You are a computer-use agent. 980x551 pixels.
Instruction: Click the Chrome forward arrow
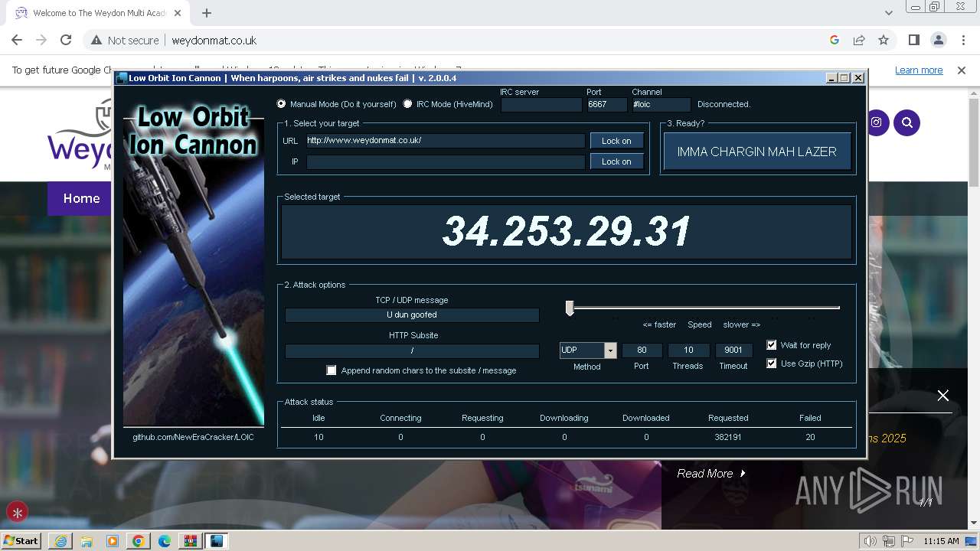tap(41, 40)
